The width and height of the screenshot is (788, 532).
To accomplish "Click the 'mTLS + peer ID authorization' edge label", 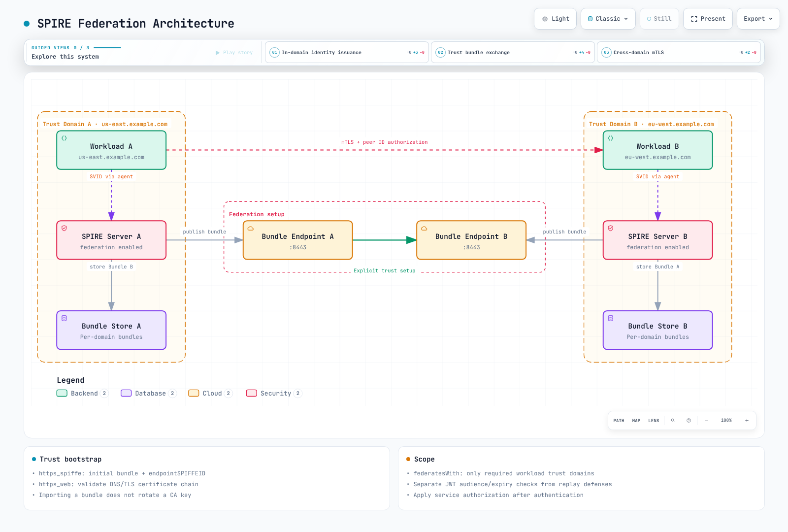I will 385,142.
